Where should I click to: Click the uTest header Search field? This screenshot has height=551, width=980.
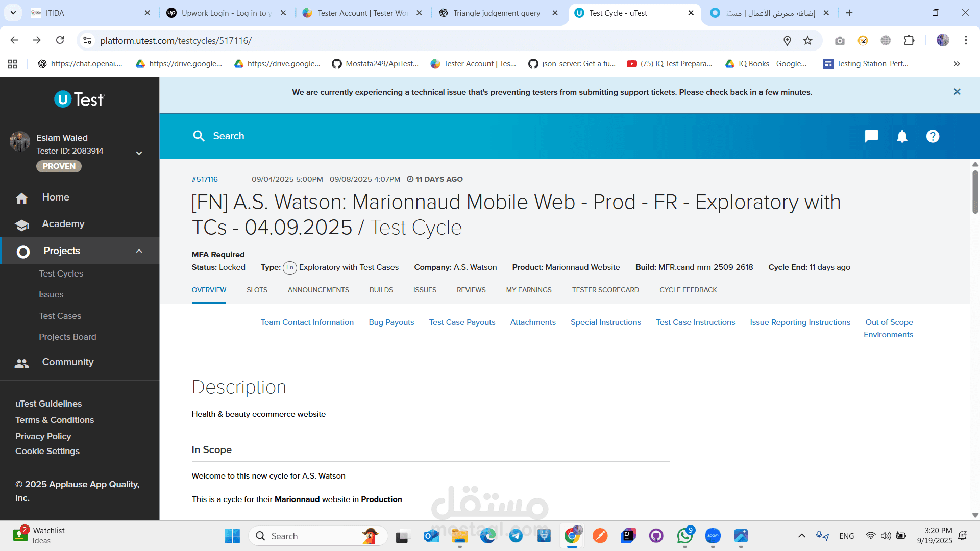click(229, 136)
